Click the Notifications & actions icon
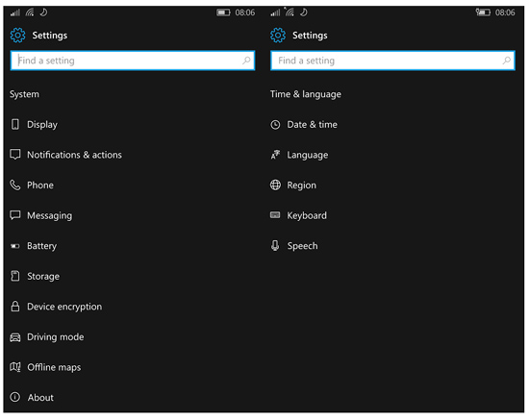The image size is (529, 420). click(x=15, y=155)
